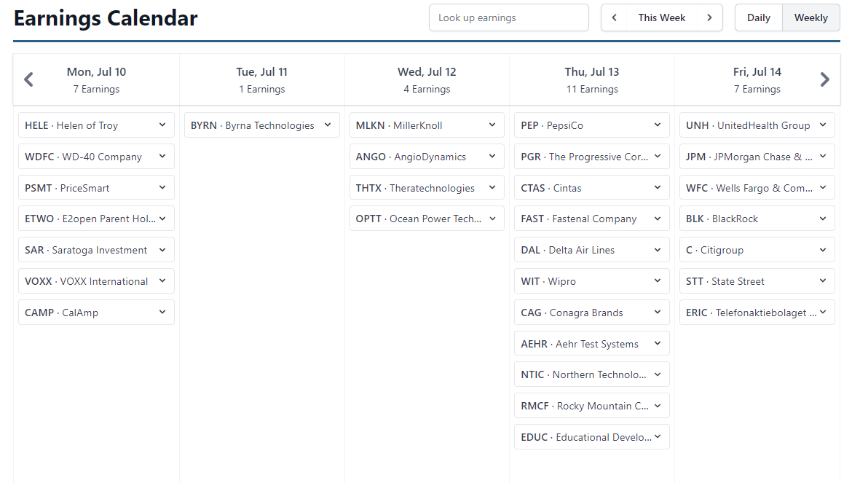The height and width of the screenshot is (483, 868).
Task: Click the This Week button
Action: (x=661, y=17)
